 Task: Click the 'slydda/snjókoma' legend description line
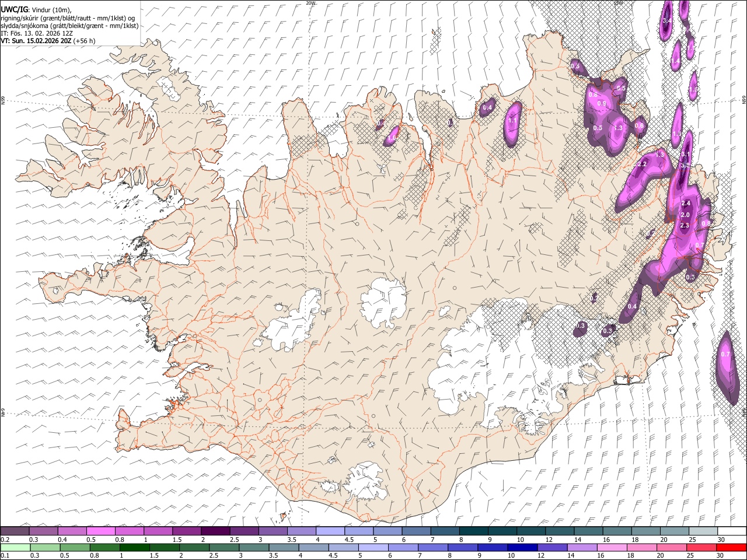[69, 25]
